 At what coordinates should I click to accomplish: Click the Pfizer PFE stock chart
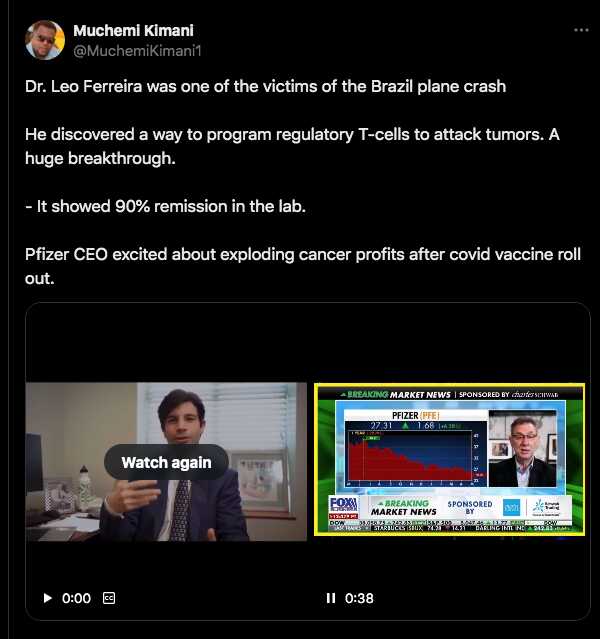[416, 448]
